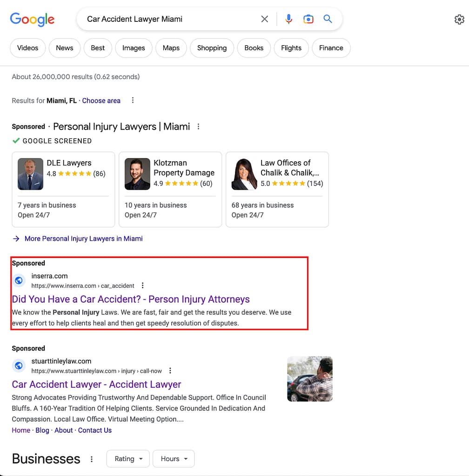Image resolution: width=469 pixels, height=476 pixels.
Task: Switch to the Books filter
Action: pos(254,48)
